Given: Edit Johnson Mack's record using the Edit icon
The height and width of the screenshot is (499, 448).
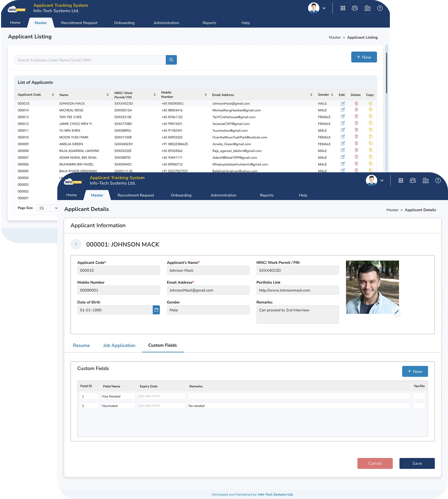Looking at the screenshot, I should click(342, 104).
